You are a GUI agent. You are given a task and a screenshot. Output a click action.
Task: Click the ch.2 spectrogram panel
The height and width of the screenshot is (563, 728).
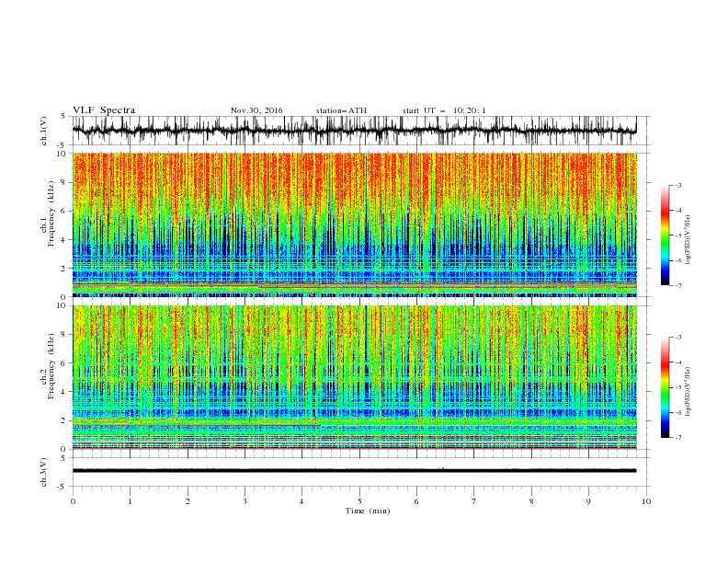[354, 377]
